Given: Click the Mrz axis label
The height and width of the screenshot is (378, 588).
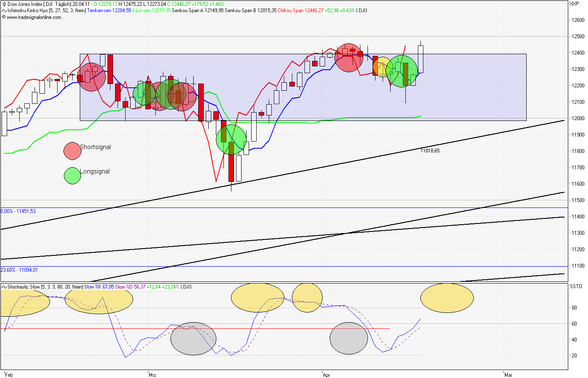Looking at the screenshot, I should pyautogui.click(x=152, y=375).
